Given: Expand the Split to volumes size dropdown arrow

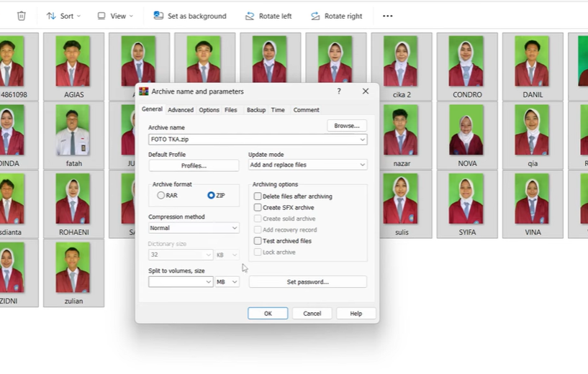Looking at the screenshot, I should [x=209, y=282].
